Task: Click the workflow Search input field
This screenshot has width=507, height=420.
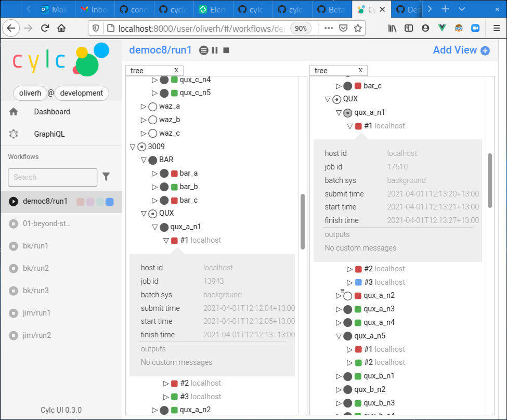Action: tap(52, 177)
